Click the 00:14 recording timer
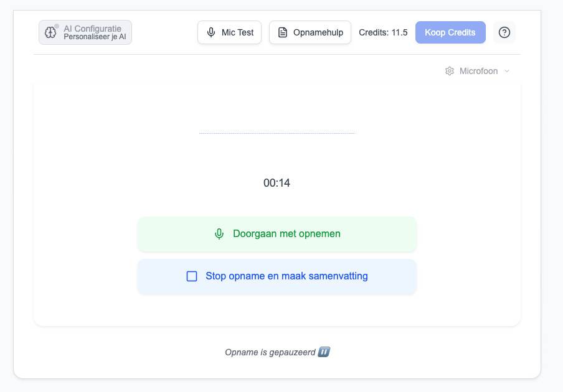The width and height of the screenshot is (563, 392). (277, 183)
